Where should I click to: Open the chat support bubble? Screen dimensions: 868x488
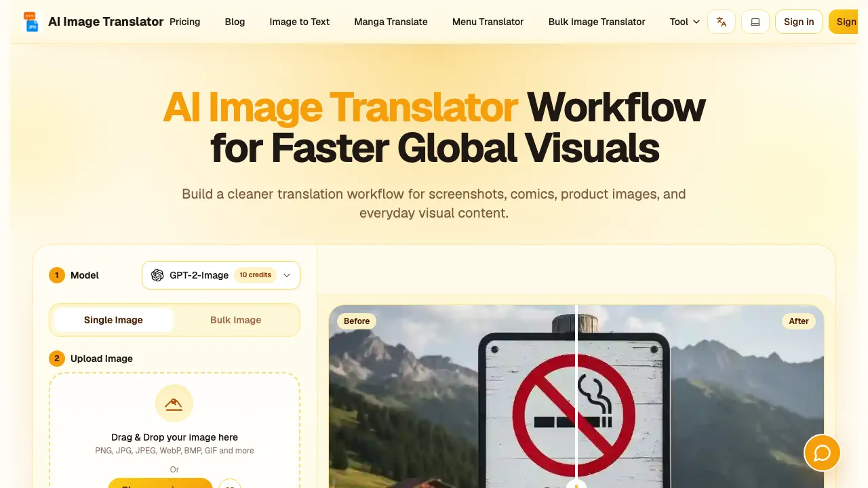coord(822,453)
